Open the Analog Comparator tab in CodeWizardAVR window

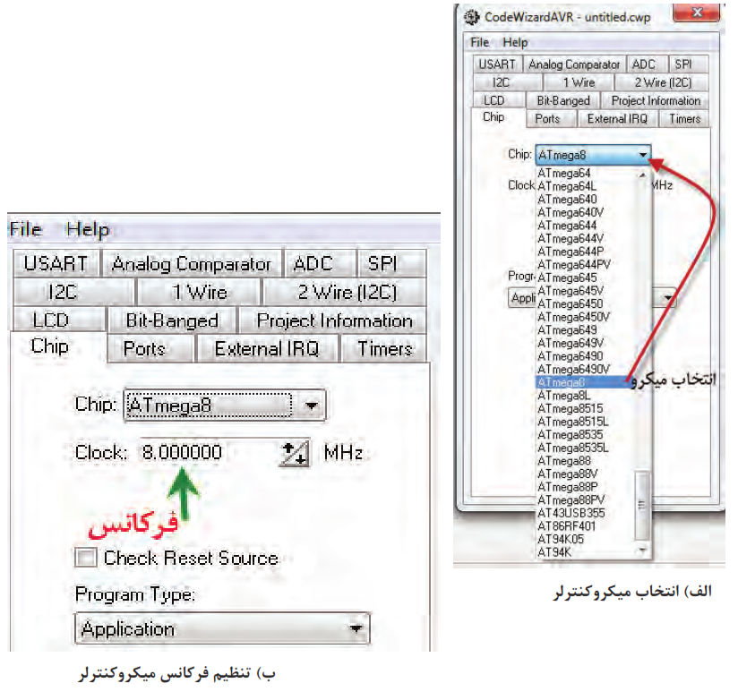(x=574, y=64)
